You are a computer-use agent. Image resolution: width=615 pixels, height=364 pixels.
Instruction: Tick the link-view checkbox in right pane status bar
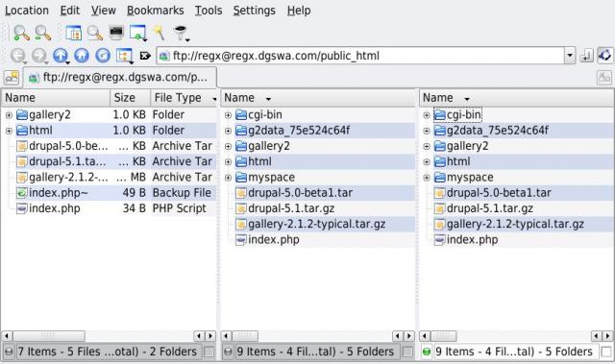click(x=606, y=352)
